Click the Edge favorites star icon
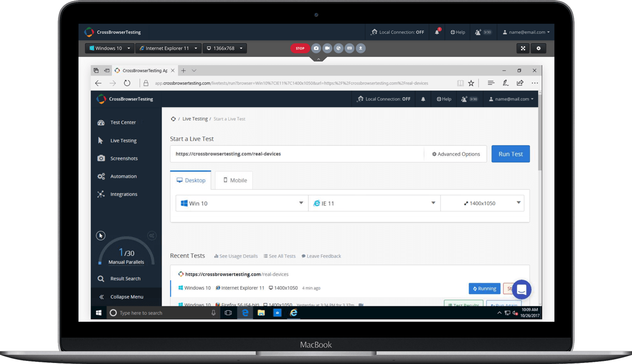 click(x=471, y=83)
